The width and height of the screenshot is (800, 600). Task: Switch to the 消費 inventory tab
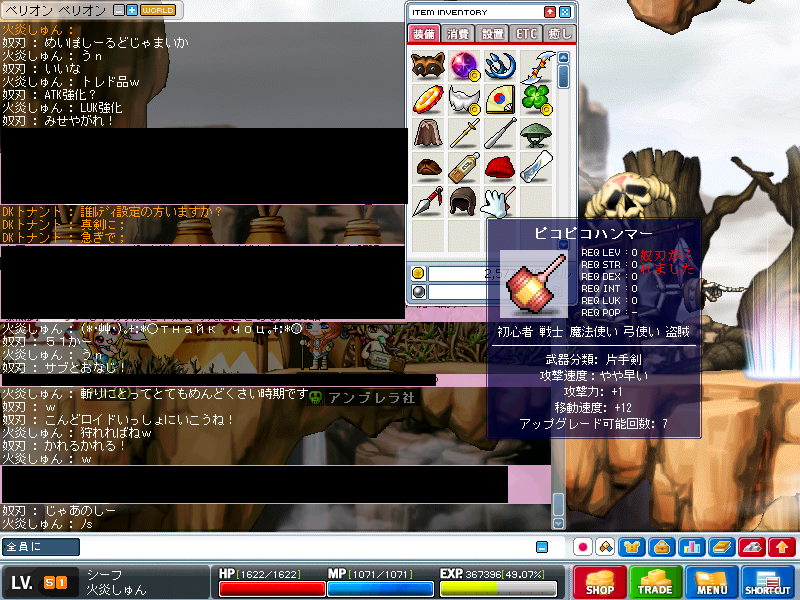(458, 34)
